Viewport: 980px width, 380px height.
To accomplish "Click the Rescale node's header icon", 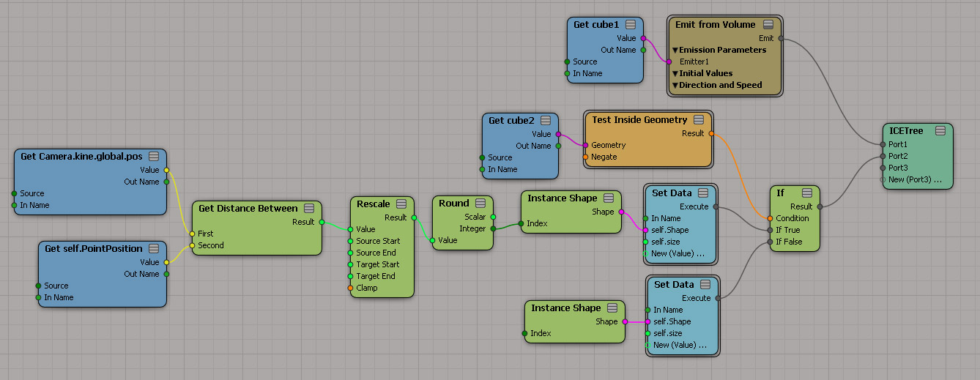I will [401, 204].
